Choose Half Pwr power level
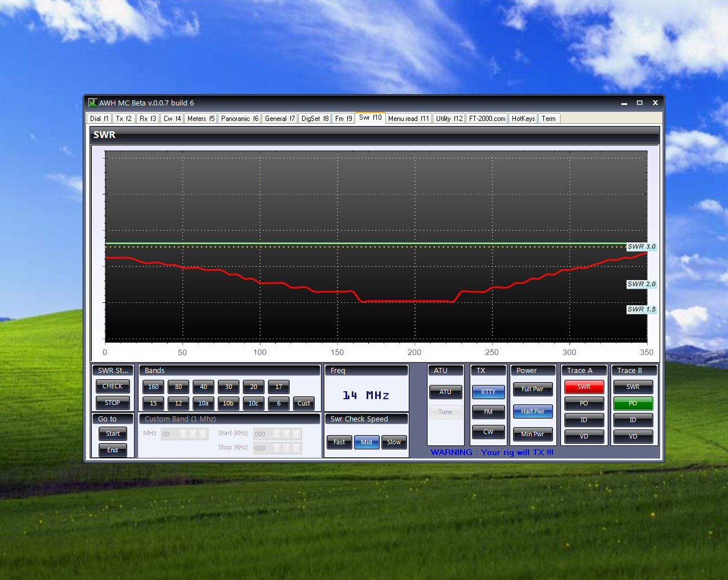Image resolution: width=728 pixels, height=580 pixels. click(533, 411)
